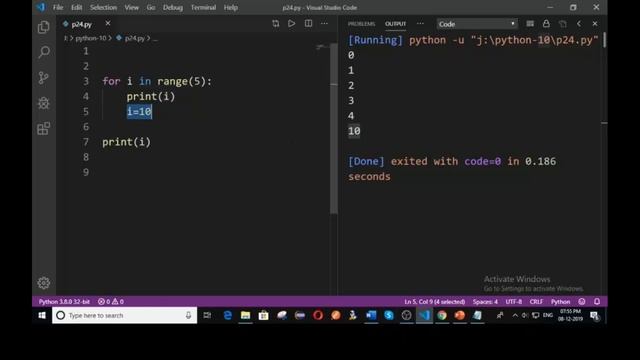Viewport: 640px width, 360px height.
Task: Open the Help menu
Action: [x=231, y=7]
